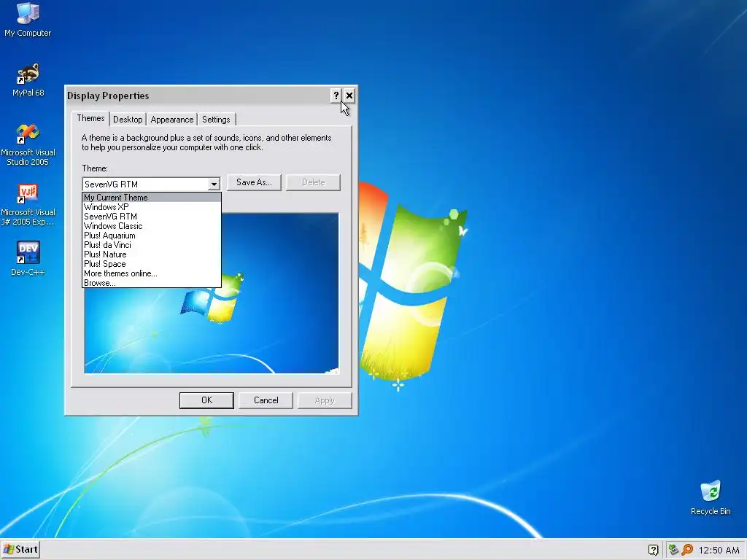Image resolution: width=747 pixels, height=560 pixels.
Task: Open the Settings tab
Action: tap(216, 120)
